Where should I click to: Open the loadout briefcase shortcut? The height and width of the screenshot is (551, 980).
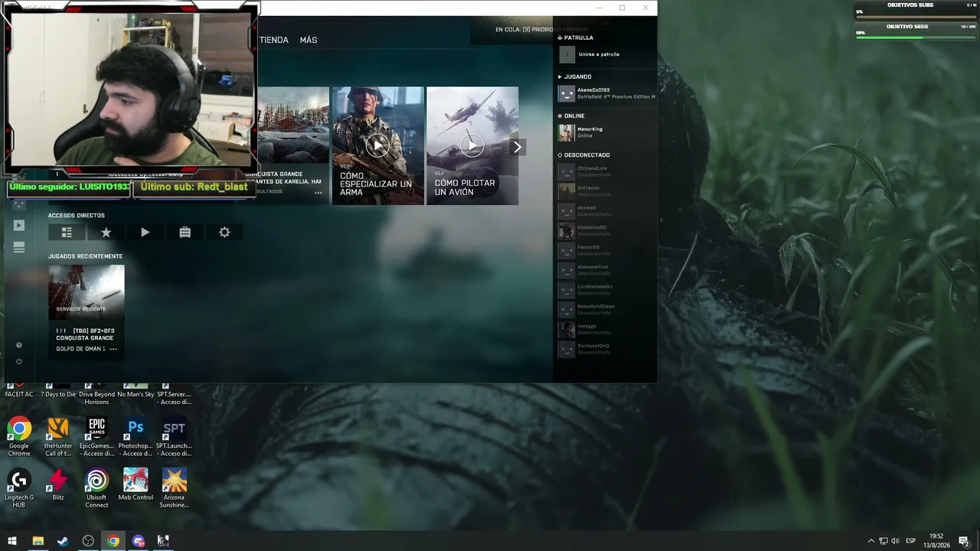pos(185,232)
